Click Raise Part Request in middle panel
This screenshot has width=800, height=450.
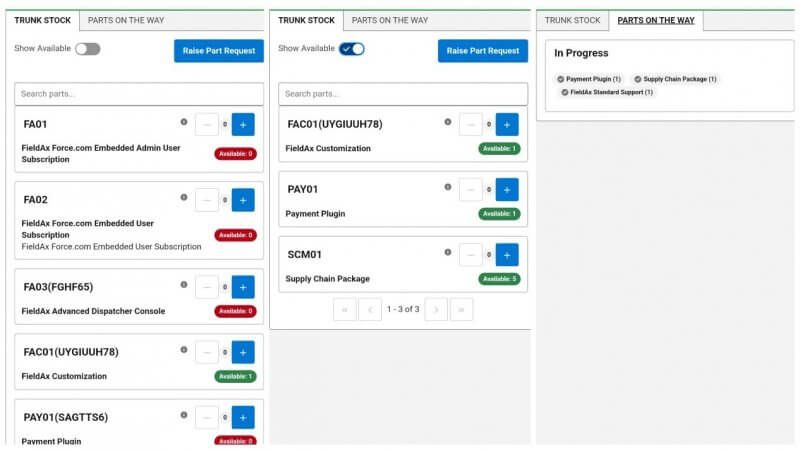[x=483, y=51]
